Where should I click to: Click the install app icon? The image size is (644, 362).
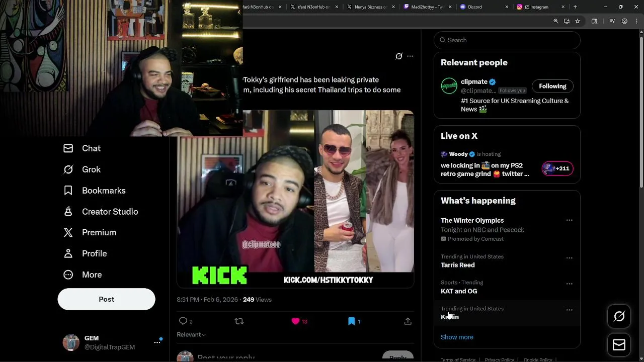pyautogui.click(x=567, y=21)
